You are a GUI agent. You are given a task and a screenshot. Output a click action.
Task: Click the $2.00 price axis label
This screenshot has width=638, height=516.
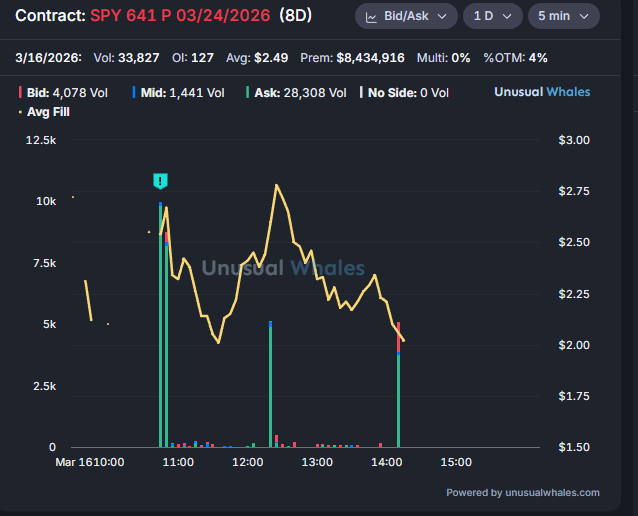tap(574, 345)
